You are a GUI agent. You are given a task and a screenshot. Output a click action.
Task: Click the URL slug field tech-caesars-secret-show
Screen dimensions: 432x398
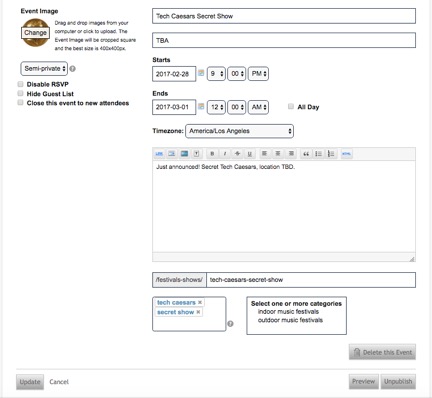[311, 280]
